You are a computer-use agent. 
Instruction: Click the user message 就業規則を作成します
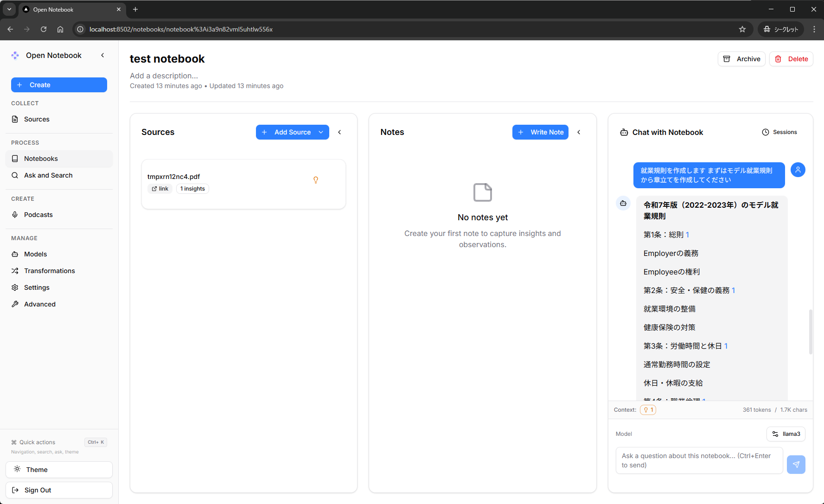click(709, 175)
